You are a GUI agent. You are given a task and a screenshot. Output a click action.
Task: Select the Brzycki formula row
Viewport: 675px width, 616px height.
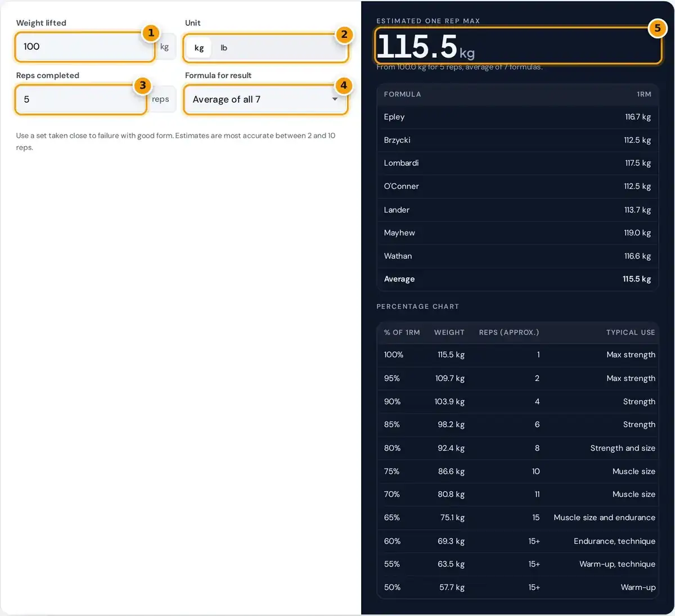click(x=517, y=140)
